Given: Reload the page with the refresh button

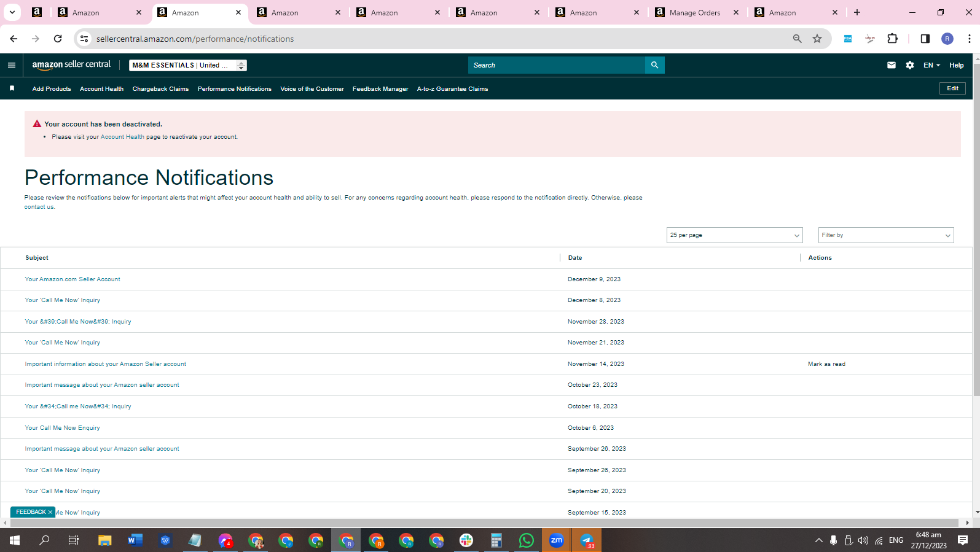Looking at the screenshot, I should 58,39.
